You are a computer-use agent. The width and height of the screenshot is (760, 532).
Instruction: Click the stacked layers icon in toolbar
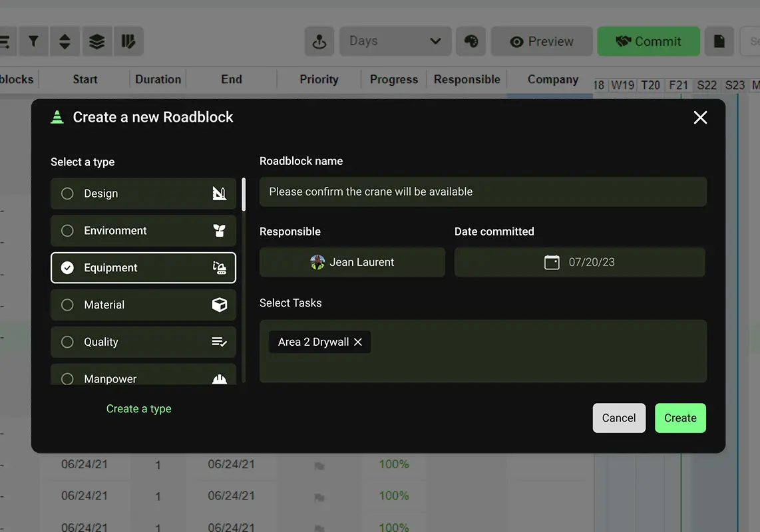96,41
